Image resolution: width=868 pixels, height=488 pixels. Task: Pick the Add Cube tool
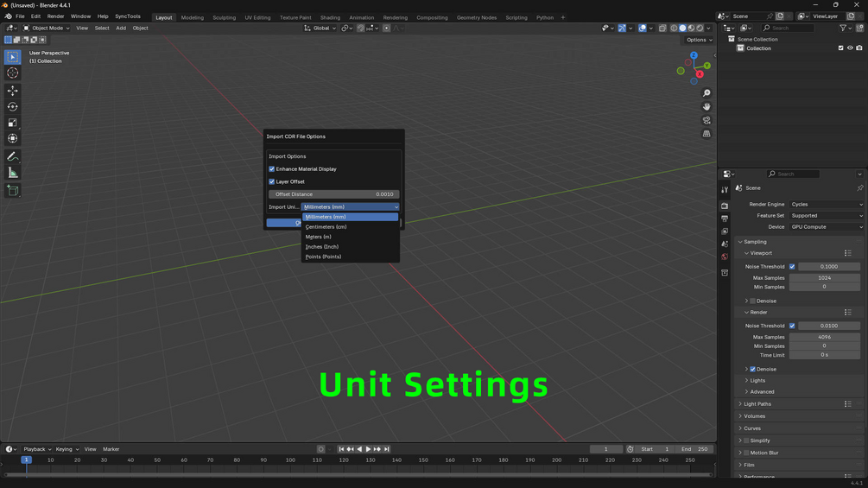(x=12, y=191)
